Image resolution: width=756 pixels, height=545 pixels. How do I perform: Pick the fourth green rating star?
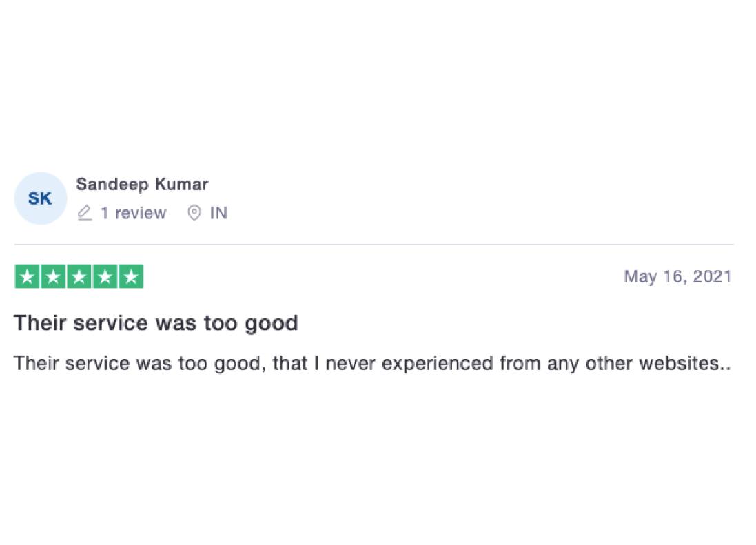105,276
